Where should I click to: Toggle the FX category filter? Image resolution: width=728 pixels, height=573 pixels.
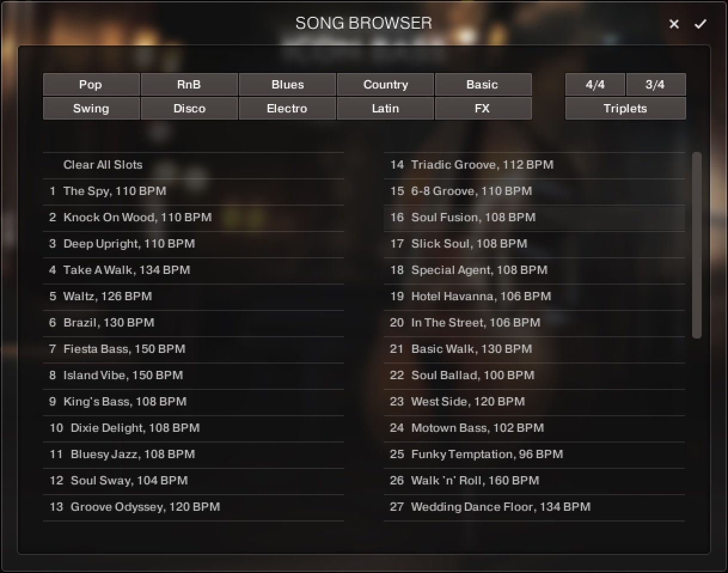point(483,108)
